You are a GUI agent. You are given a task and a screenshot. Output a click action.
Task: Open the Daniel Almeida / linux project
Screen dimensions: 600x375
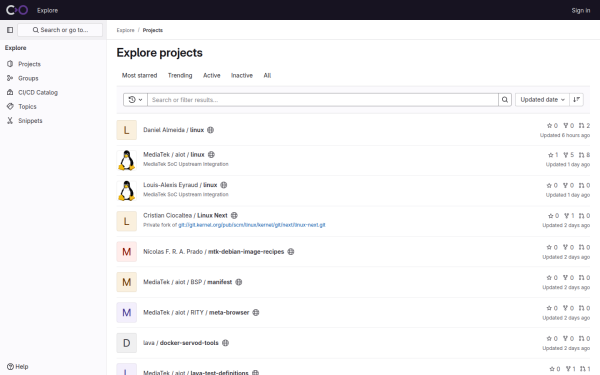click(173, 130)
